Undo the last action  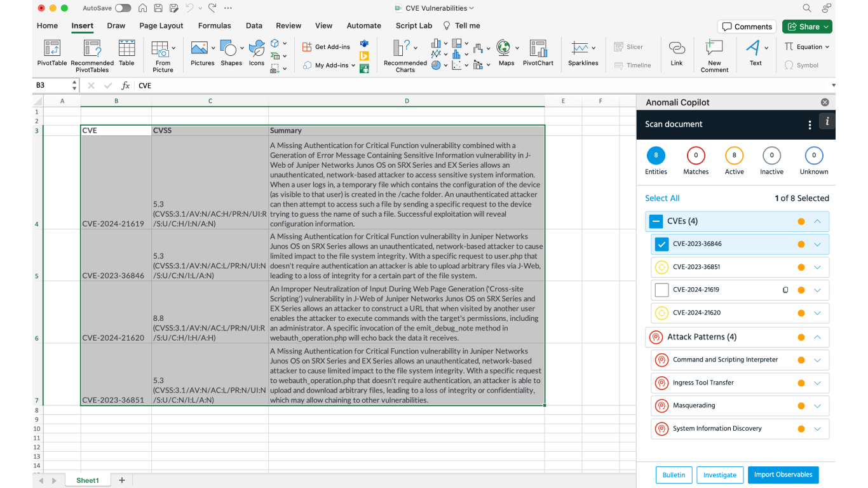189,8
